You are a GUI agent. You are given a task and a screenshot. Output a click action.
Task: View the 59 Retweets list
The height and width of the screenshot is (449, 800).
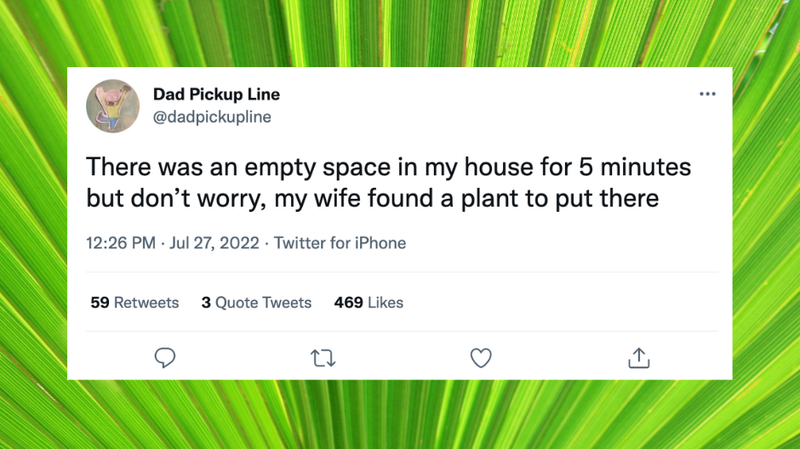tap(134, 302)
